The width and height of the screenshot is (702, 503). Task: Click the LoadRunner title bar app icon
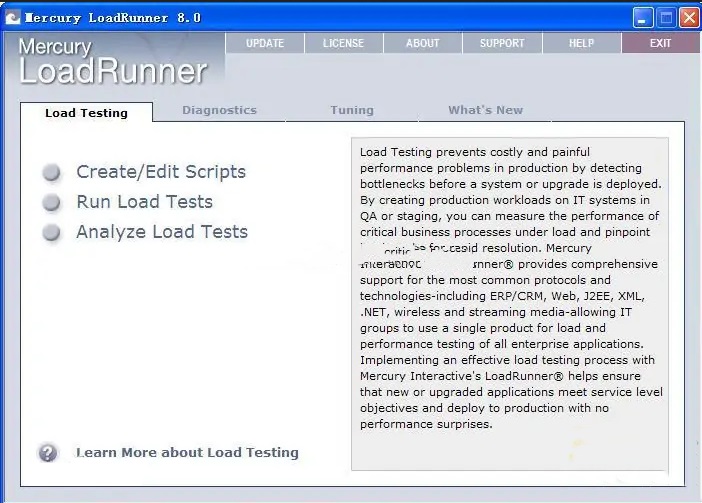click(x=13, y=17)
